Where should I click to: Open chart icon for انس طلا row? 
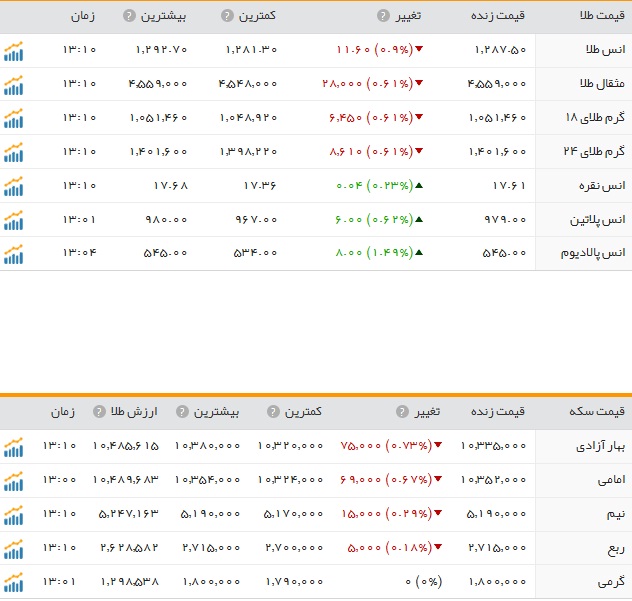(x=14, y=51)
